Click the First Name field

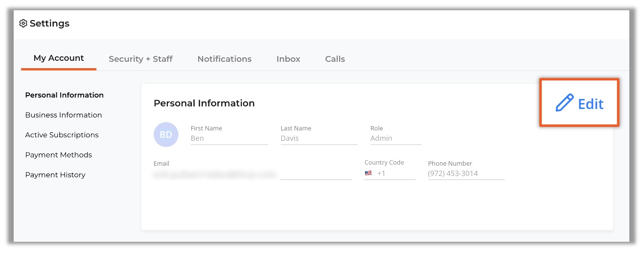230,138
